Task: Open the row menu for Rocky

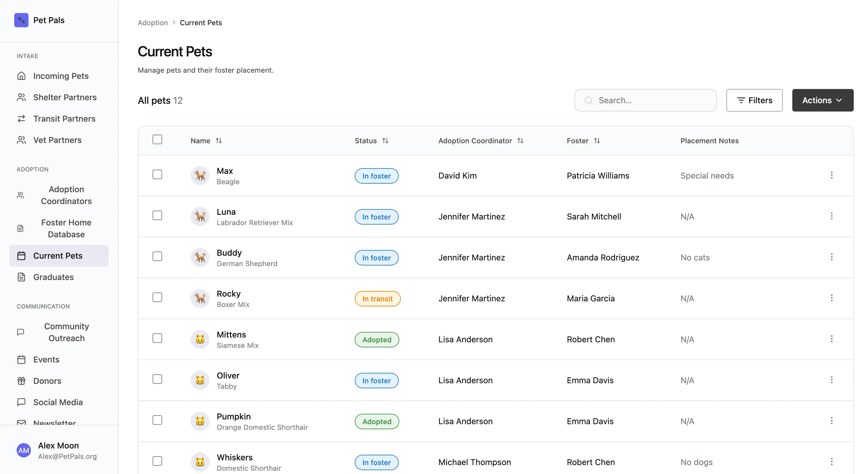Action: click(831, 298)
